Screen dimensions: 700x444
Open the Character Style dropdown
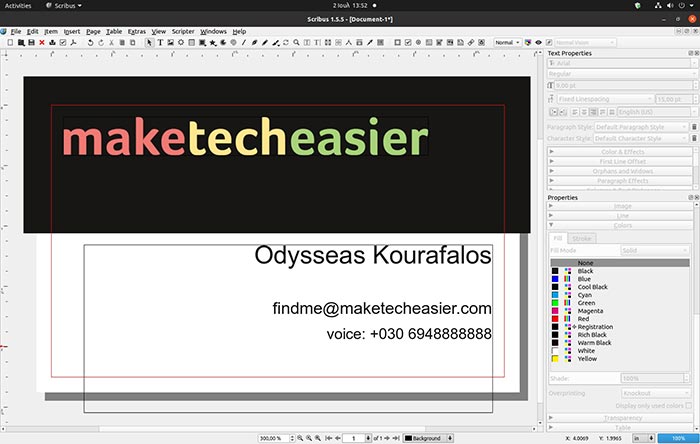[641, 138]
